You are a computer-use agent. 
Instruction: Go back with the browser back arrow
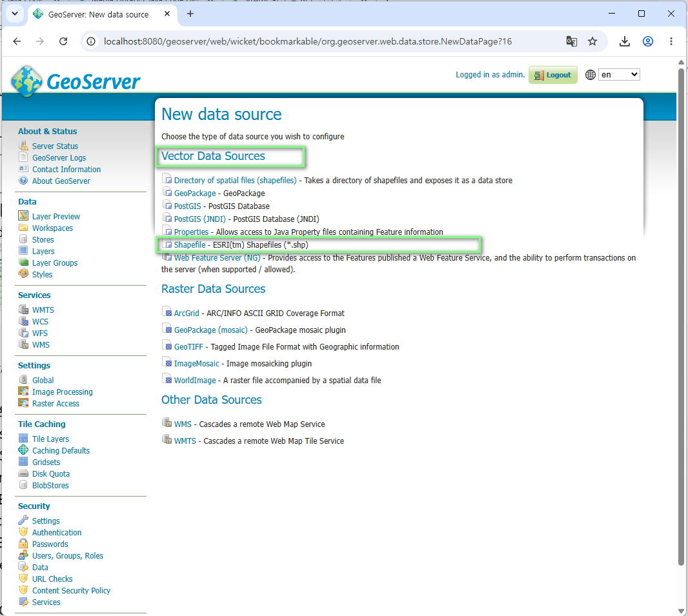17,41
